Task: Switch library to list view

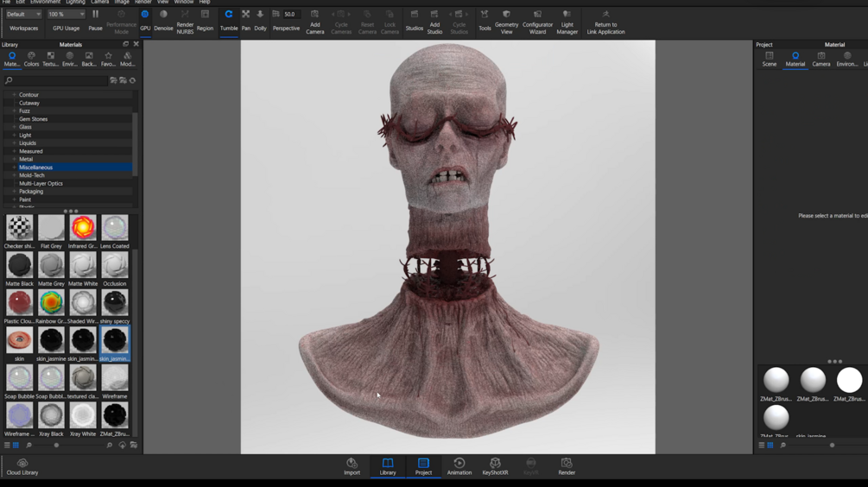Action: pos(7,445)
